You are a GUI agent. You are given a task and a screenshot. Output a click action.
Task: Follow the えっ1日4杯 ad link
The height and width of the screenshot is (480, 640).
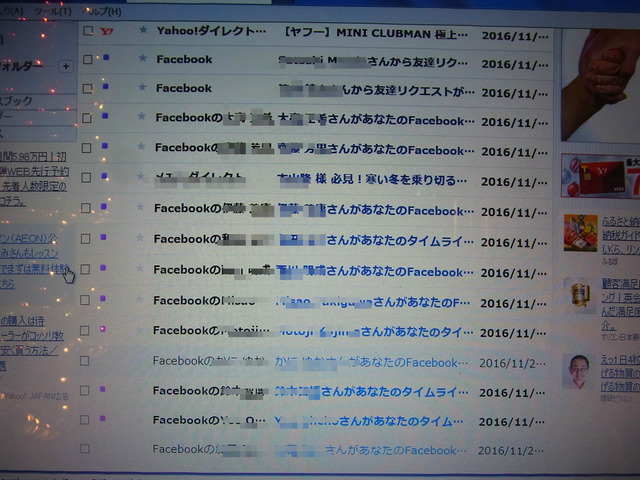[620, 373]
